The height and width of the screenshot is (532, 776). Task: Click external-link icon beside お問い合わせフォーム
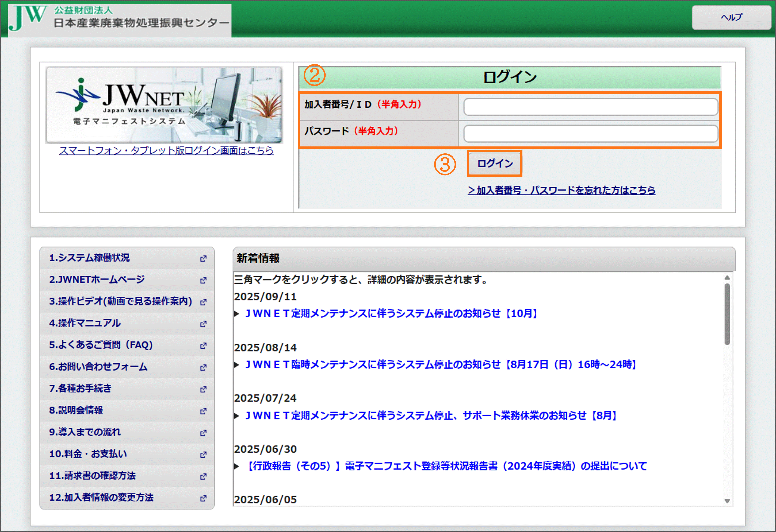[203, 367]
